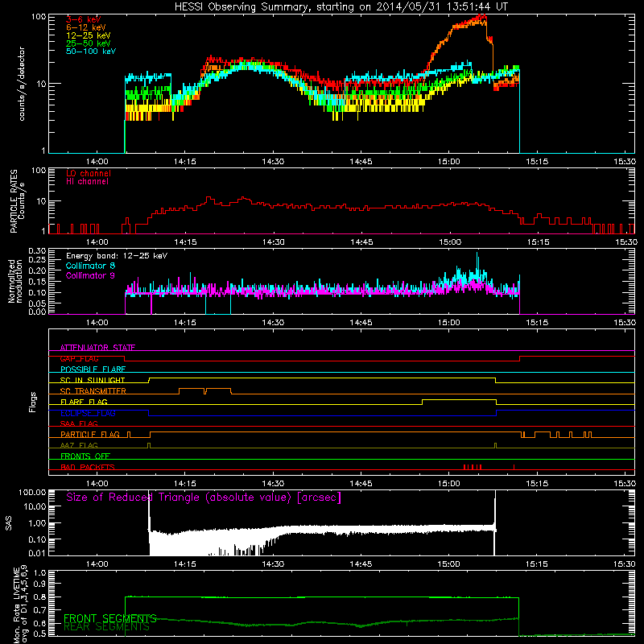
Task: Click the 14:15 tick under the modulation plot
Action: [x=185, y=323]
